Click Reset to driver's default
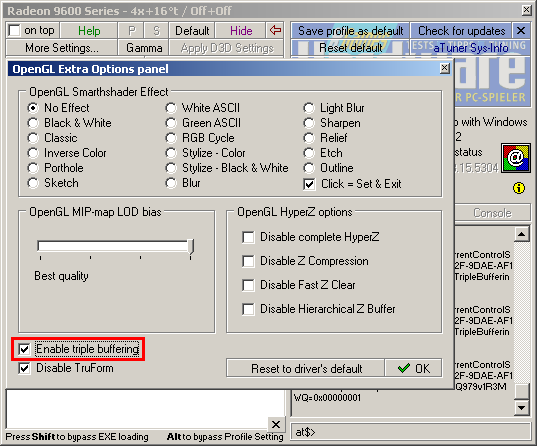The height and width of the screenshot is (446, 537). [x=305, y=368]
